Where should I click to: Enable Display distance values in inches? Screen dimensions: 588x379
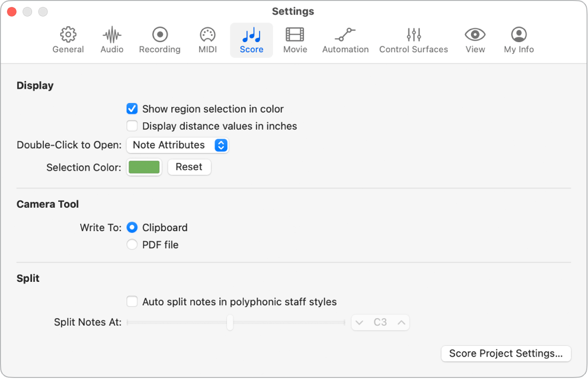tap(132, 126)
